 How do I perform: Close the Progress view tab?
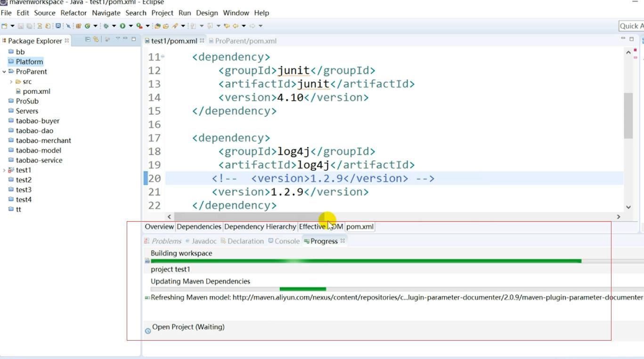(x=342, y=241)
